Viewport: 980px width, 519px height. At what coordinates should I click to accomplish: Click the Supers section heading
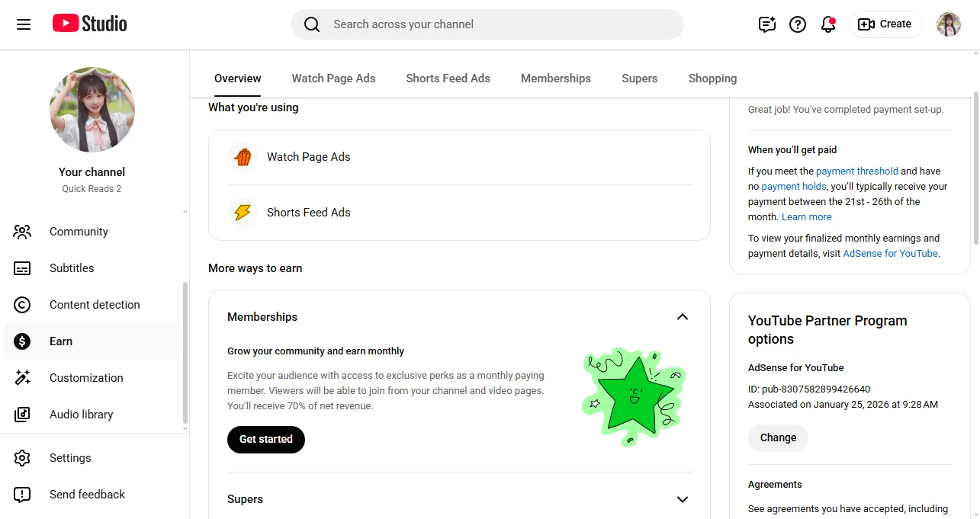245,499
